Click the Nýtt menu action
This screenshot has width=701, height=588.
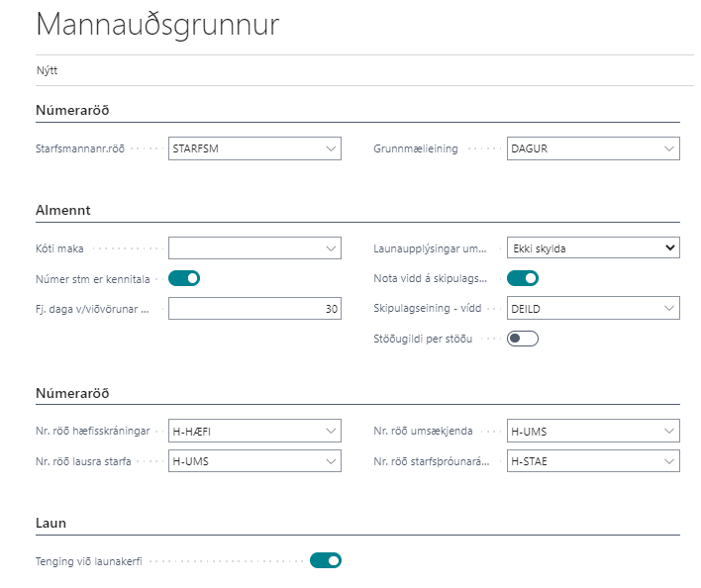tap(47, 70)
